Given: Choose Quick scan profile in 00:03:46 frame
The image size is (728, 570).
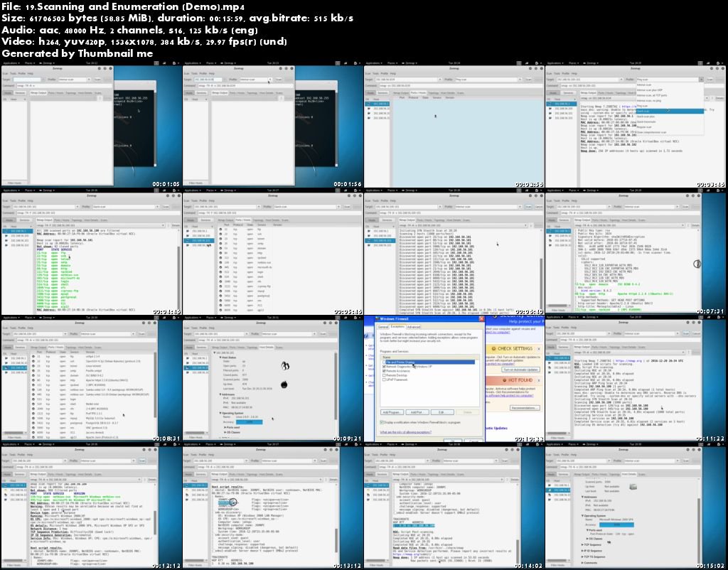Looking at the screenshot, I should 670,111.
